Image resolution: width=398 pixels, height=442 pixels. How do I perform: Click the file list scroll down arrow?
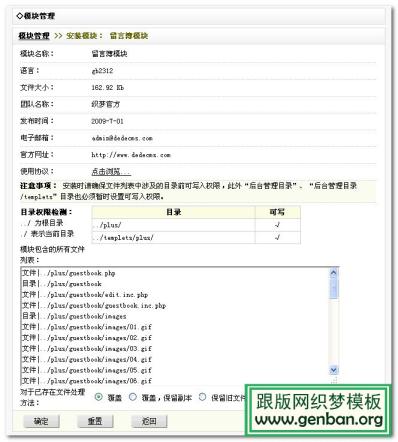334,369
